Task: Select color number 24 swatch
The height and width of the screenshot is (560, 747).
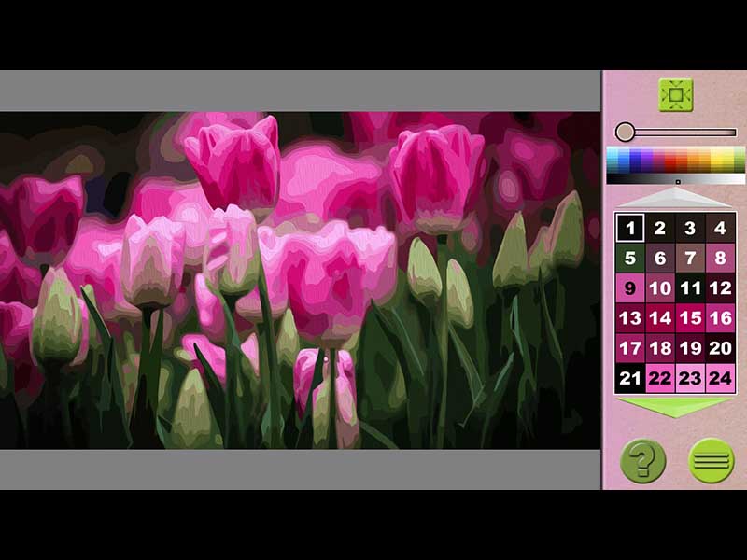Action: [x=720, y=378]
